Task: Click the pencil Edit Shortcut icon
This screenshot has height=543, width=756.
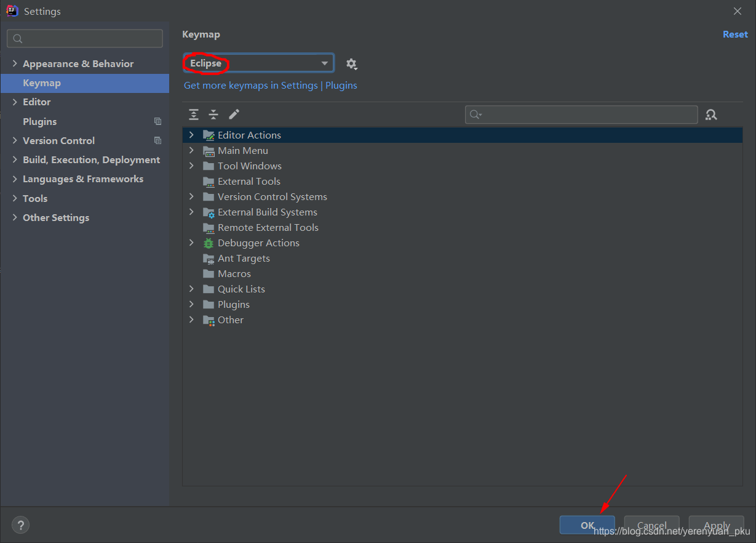Action: (234, 115)
